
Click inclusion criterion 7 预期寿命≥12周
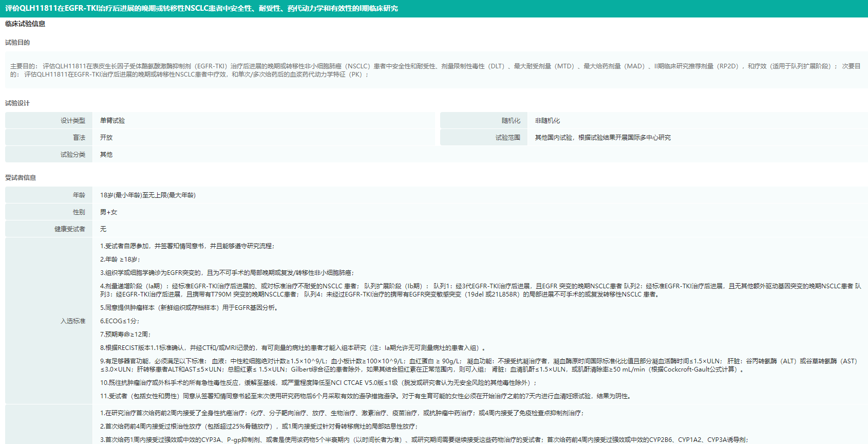coord(125,335)
